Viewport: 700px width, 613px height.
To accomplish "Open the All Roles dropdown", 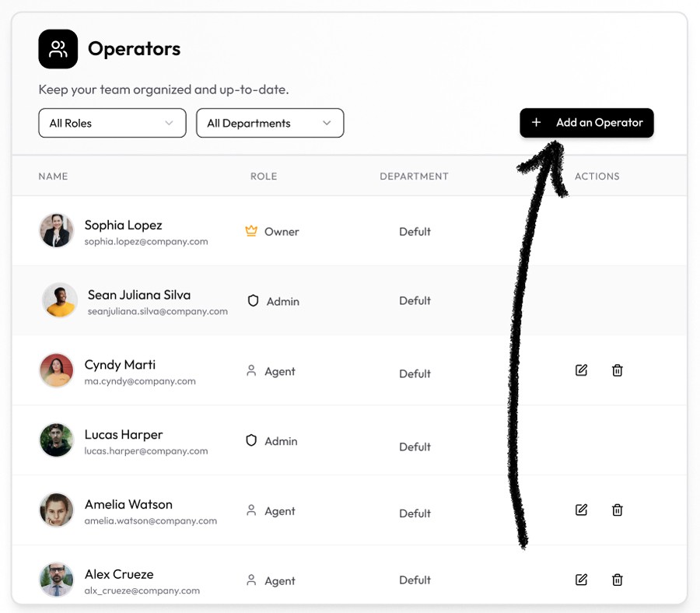I will 112,123.
